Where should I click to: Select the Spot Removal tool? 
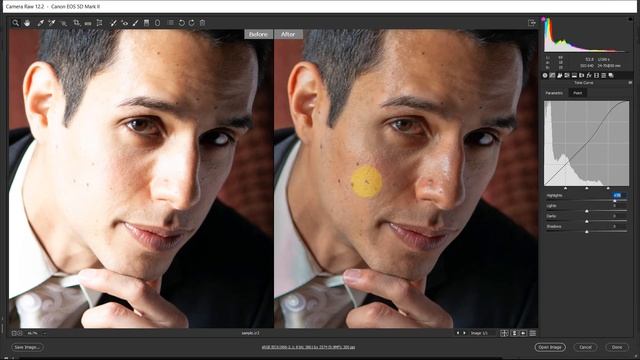coord(113,23)
